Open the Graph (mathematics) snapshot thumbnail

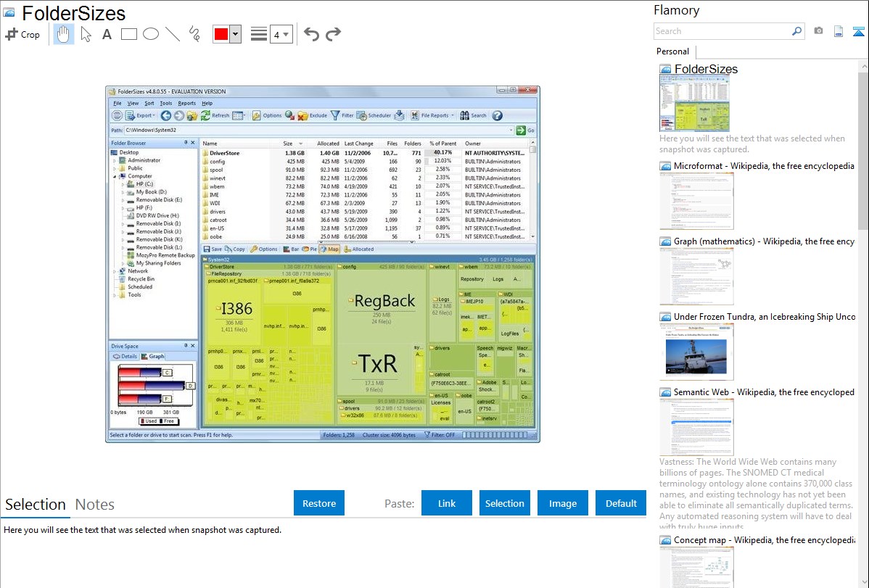point(696,276)
